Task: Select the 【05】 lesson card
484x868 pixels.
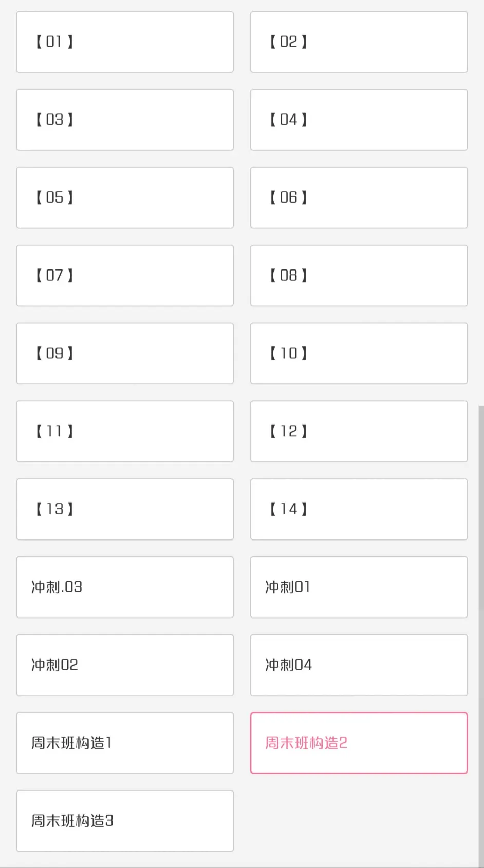Action: click(x=125, y=198)
